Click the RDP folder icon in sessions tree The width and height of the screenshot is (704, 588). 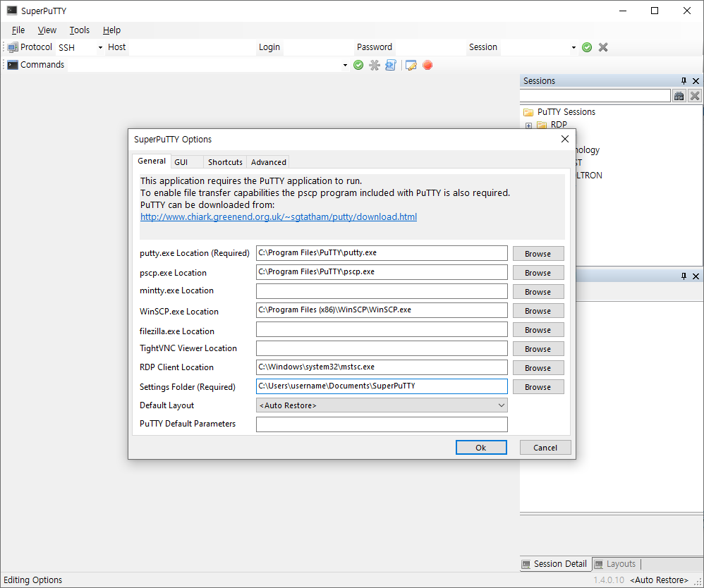542,125
